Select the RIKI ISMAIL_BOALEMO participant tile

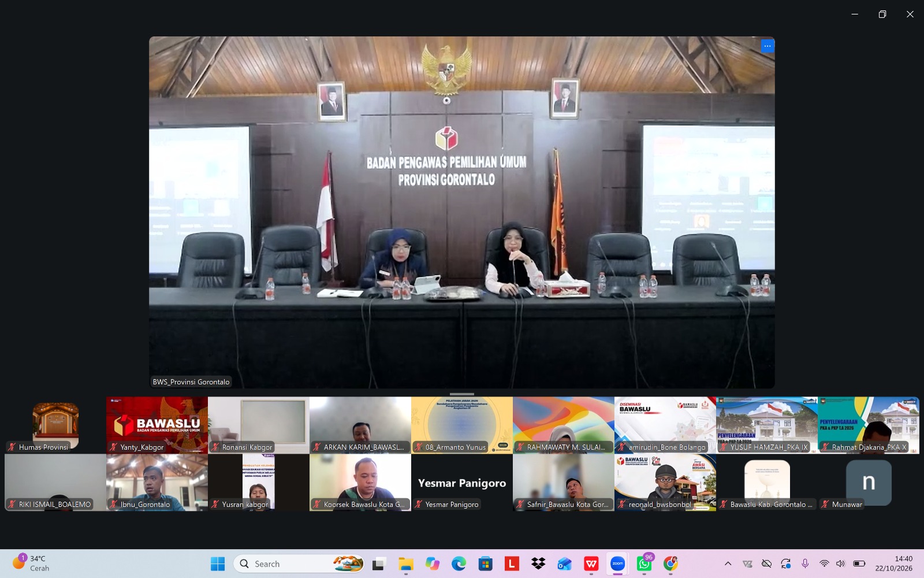point(55,482)
